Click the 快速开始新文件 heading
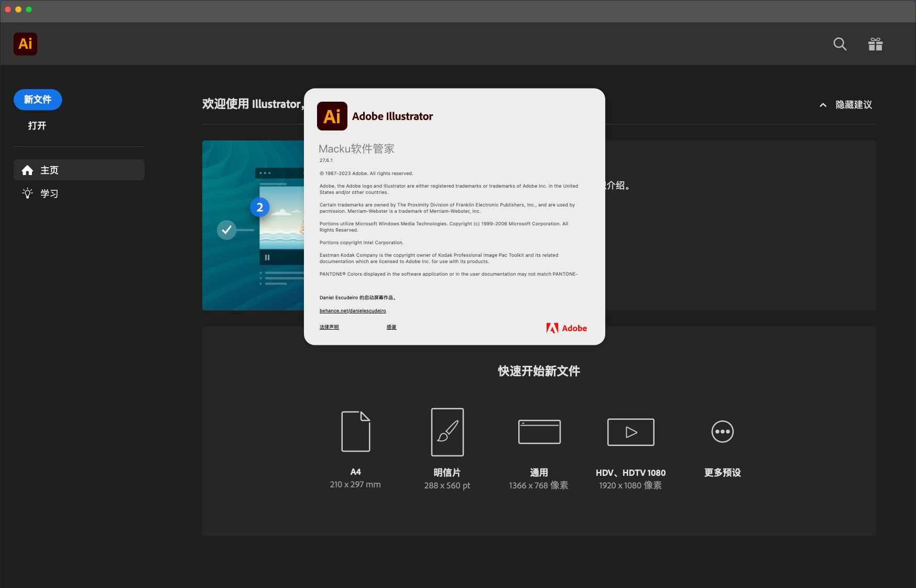The height and width of the screenshot is (588, 916). (539, 371)
